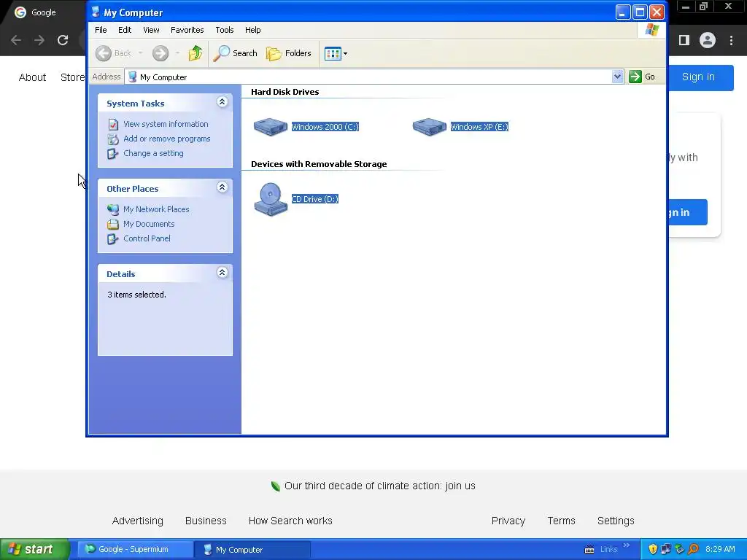This screenshot has width=747, height=560.
Task: Click the Google tab in Supermium
Action: pyautogui.click(x=42, y=13)
